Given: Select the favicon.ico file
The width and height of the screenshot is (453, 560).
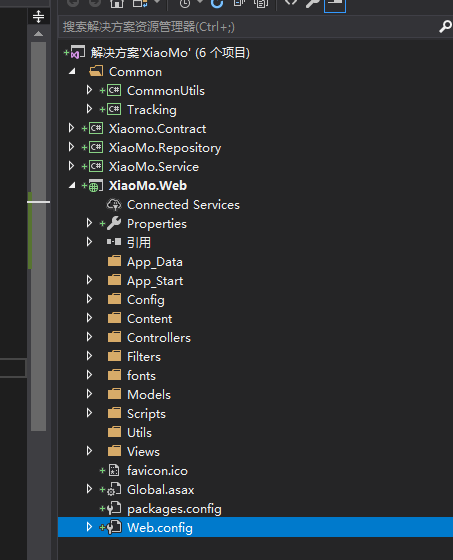Looking at the screenshot, I should tap(157, 471).
